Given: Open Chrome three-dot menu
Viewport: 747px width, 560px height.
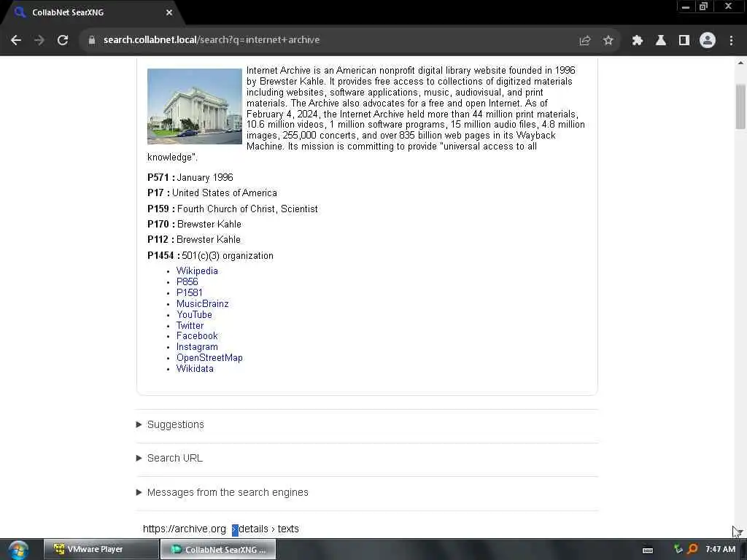Looking at the screenshot, I should pos(731,41).
